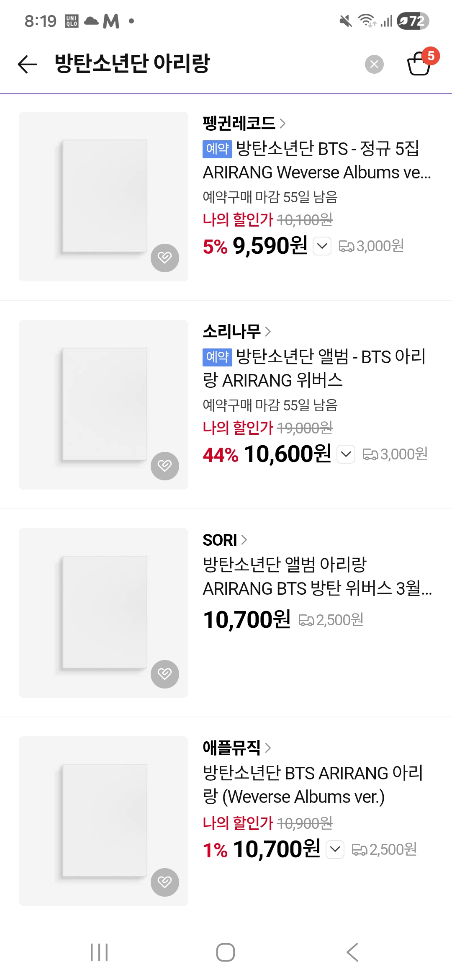The image size is (452, 980).
Task: Tap the Android recent apps button
Action: tap(99, 952)
